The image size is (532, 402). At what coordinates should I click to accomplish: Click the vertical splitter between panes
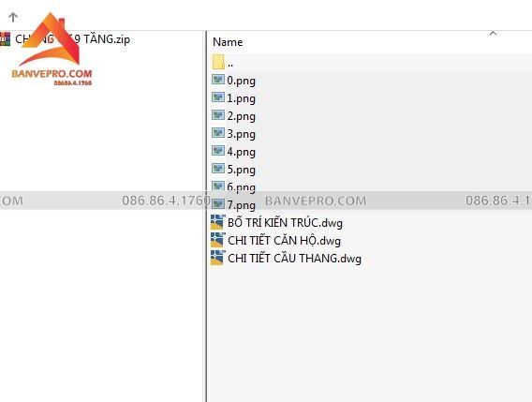tap(206, 216)
